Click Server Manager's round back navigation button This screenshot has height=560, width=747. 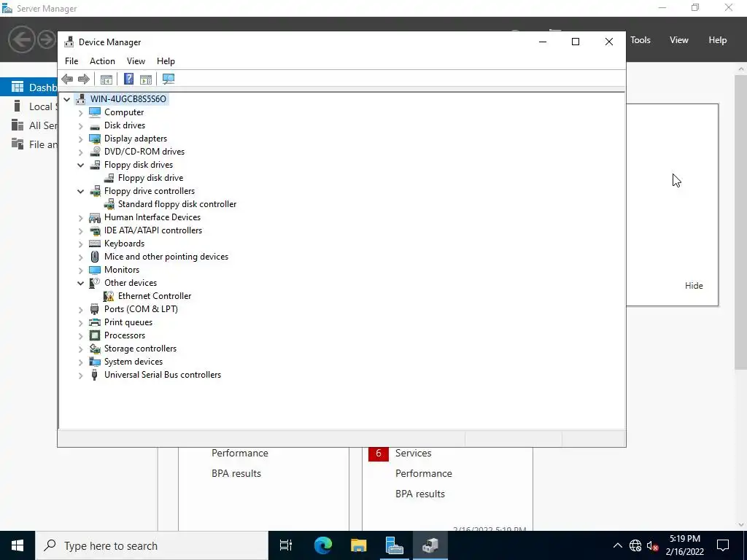tap(21, 39)
